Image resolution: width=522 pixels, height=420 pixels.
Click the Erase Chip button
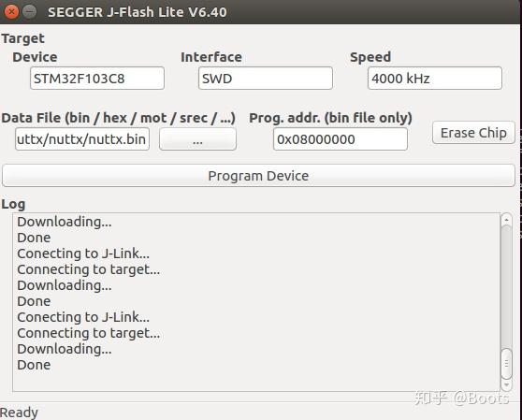[x=473, y=133]
